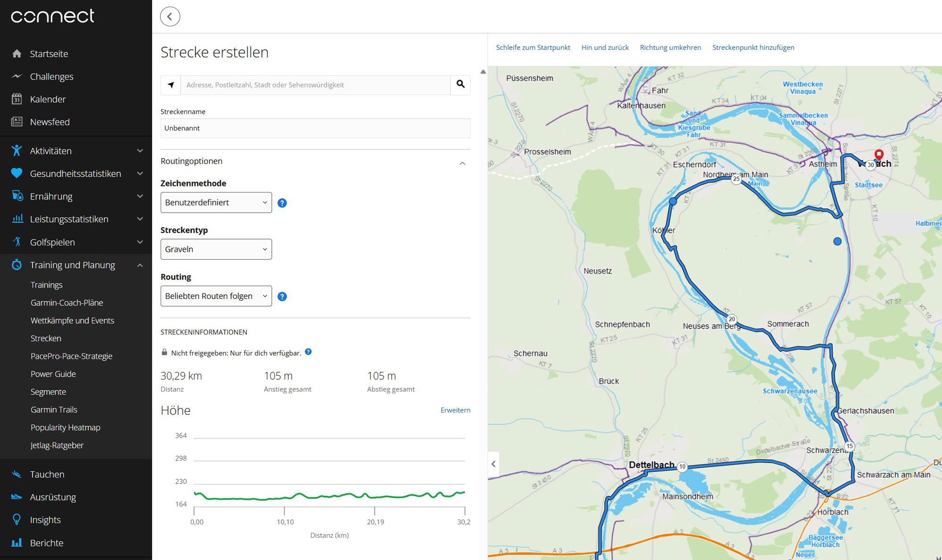Screen dimensions: 942x560
Task: Open help icon beside Zeichenmethode dropdown
Action: click(282, 203)
